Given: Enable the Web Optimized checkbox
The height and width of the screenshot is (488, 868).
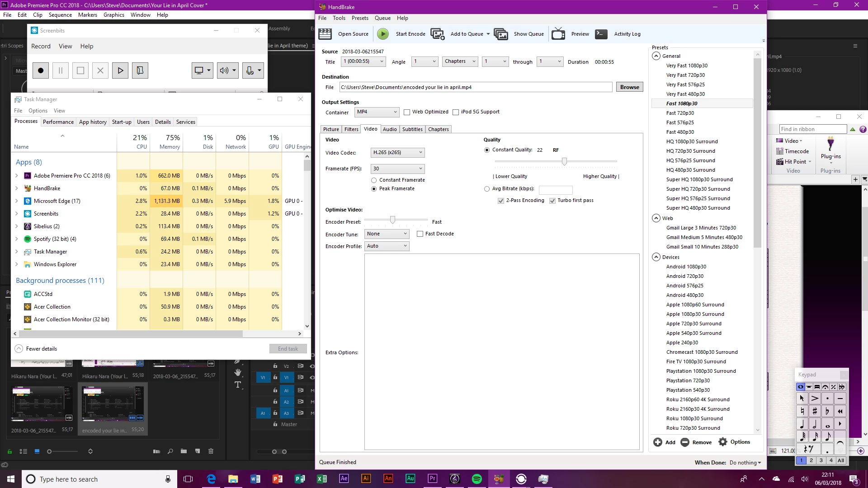Looking at the screenshot, I should [407, 112].
